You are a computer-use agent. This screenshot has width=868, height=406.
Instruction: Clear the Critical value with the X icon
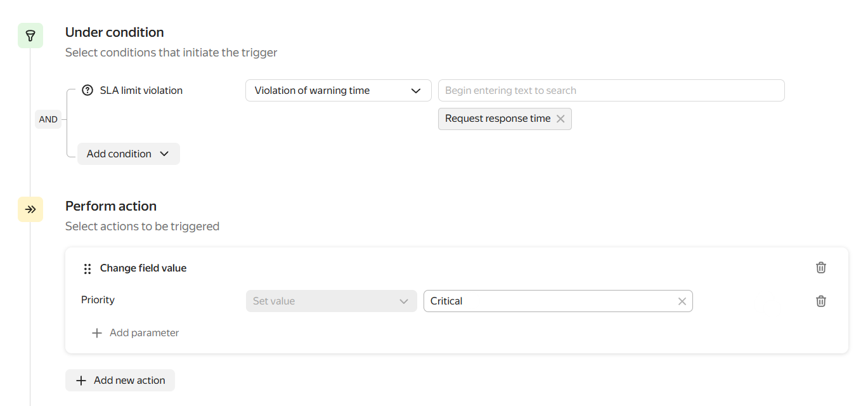[x=682, y=301]
